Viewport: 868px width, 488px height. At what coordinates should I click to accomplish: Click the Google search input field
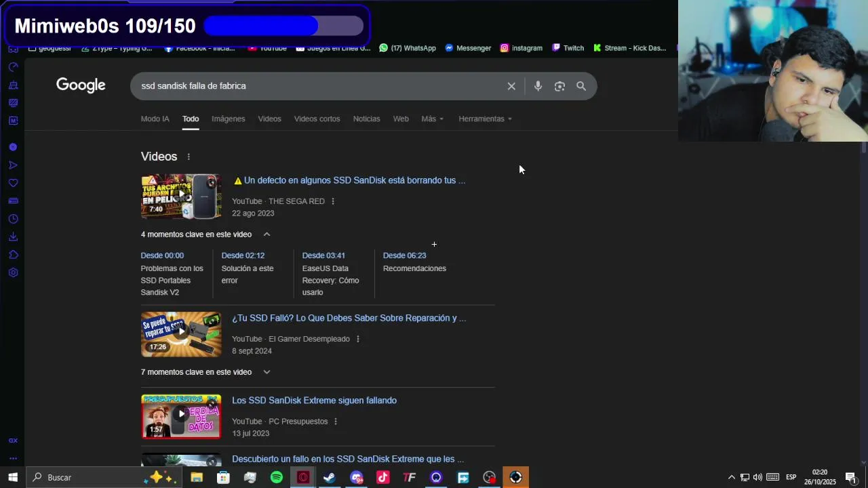pos(319,86)
